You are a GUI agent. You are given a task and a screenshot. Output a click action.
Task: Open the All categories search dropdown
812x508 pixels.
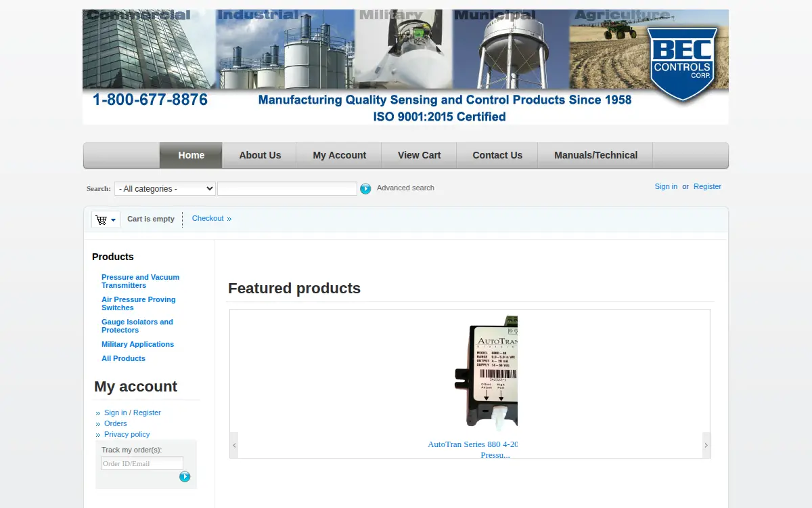pos(165,189)
